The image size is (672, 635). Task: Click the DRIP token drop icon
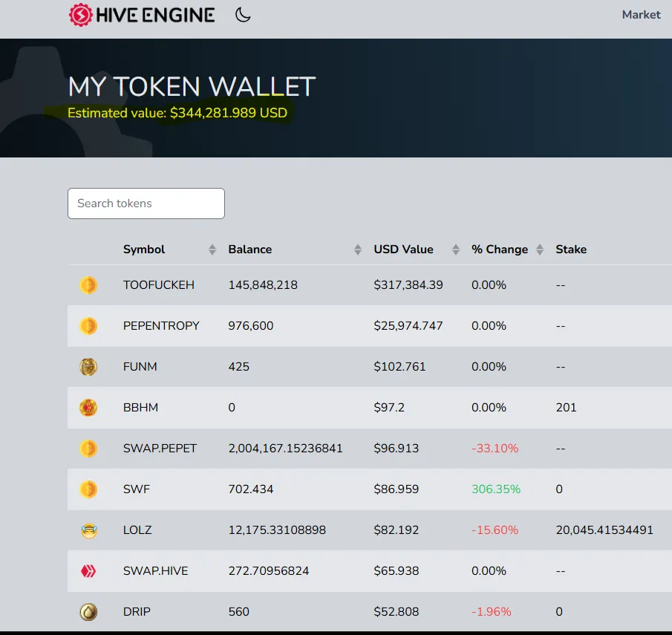coord(88,612)
